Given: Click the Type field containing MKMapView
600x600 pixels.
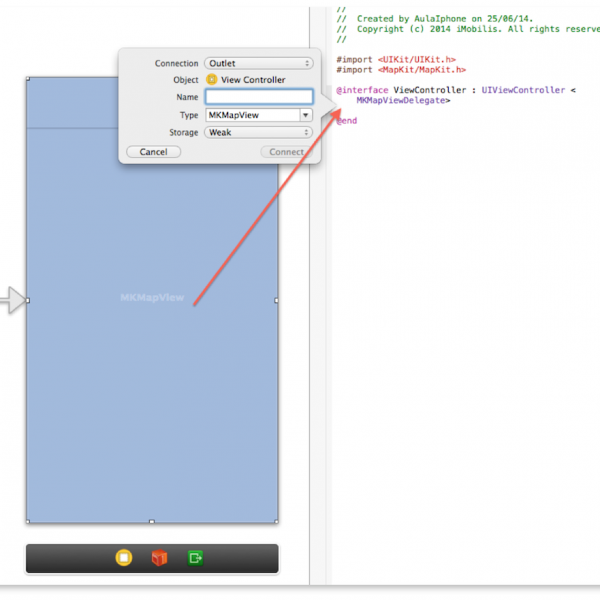Looking at the screenshot, I should (x=253, y=115).
